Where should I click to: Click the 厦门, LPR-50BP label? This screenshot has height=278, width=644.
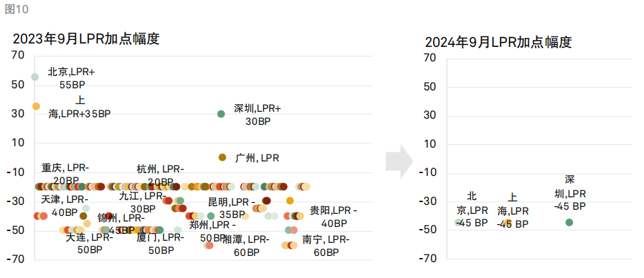(x=161, y=244)
